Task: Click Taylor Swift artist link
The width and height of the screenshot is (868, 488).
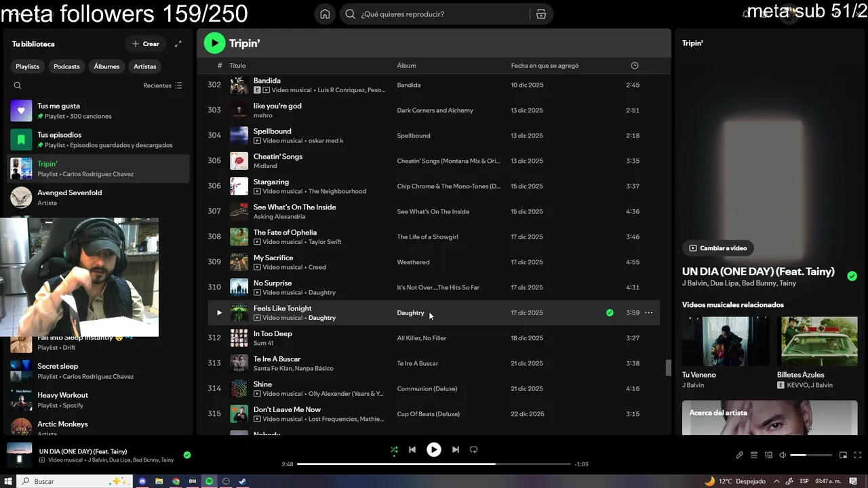Action: point(325,242)
